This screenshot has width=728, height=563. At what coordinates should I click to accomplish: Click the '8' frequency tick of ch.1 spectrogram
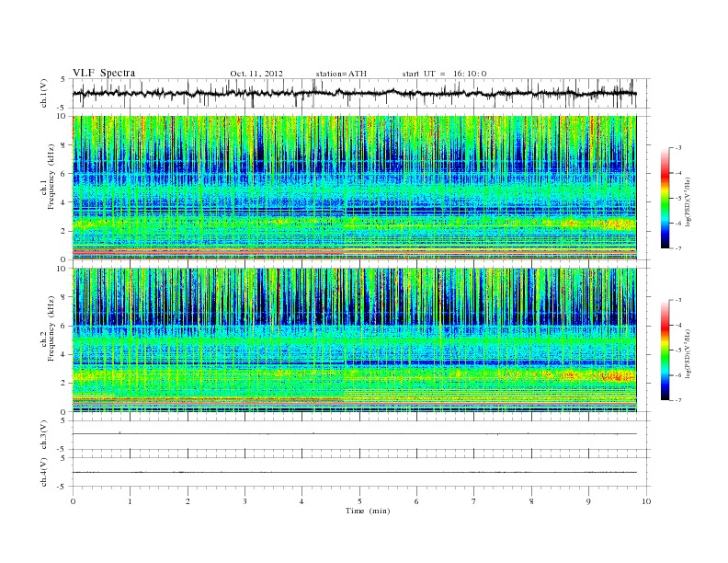(x=63, y=145)
